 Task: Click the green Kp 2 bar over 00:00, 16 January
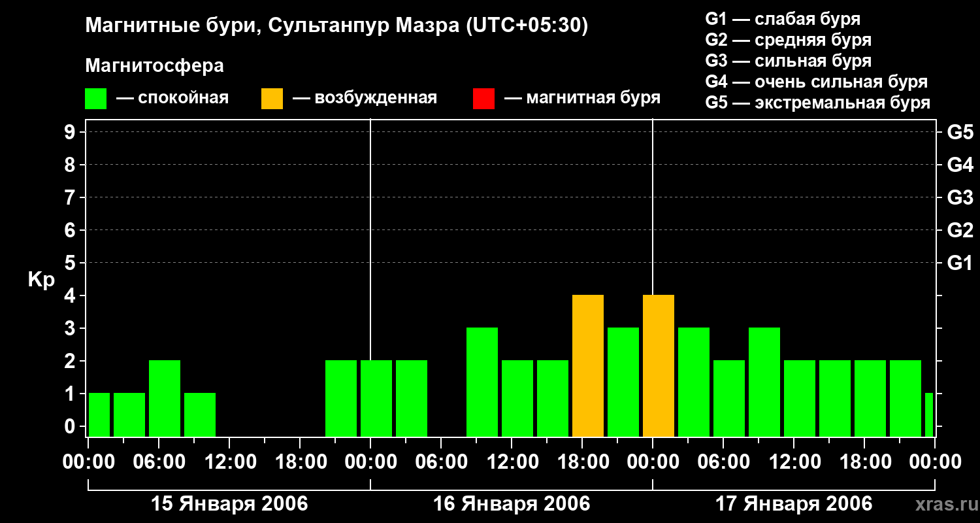point(376,399)
